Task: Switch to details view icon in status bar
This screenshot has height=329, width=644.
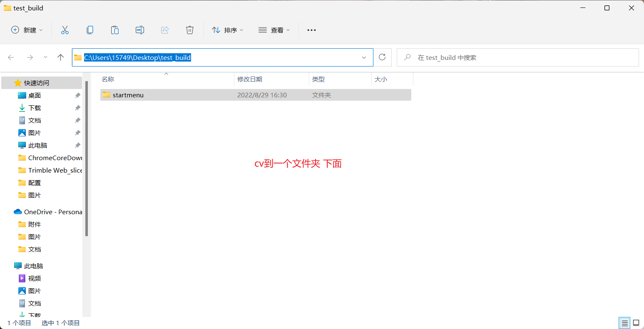Action: [624, 323]
